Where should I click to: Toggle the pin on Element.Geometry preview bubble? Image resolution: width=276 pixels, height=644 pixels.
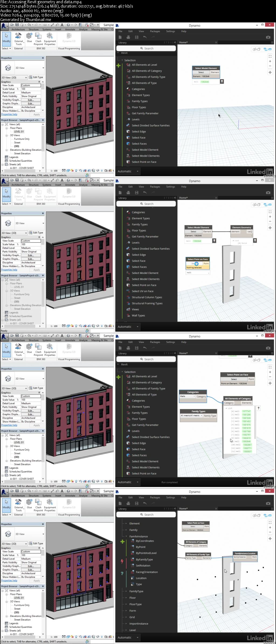point(255,240)
